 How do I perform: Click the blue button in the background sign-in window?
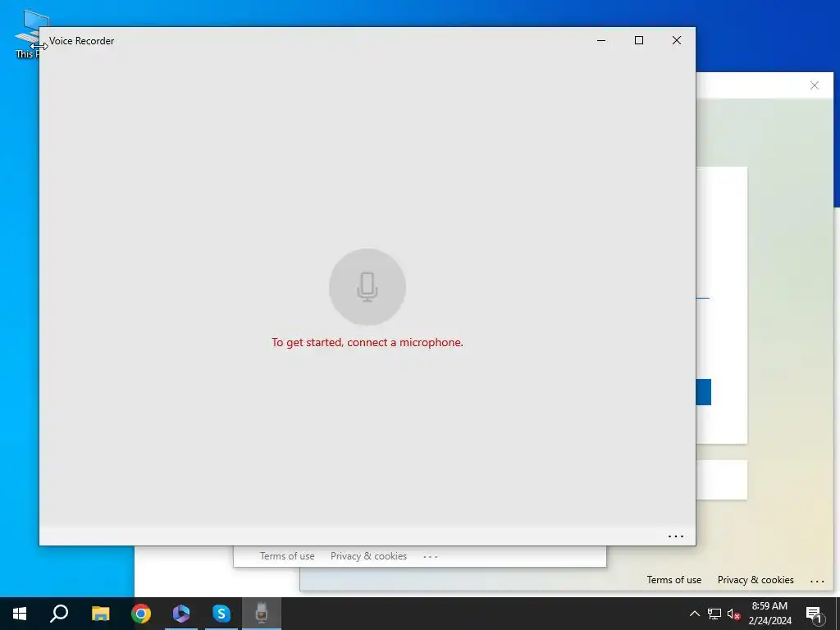pyautogui.click(x=703, y=392)
